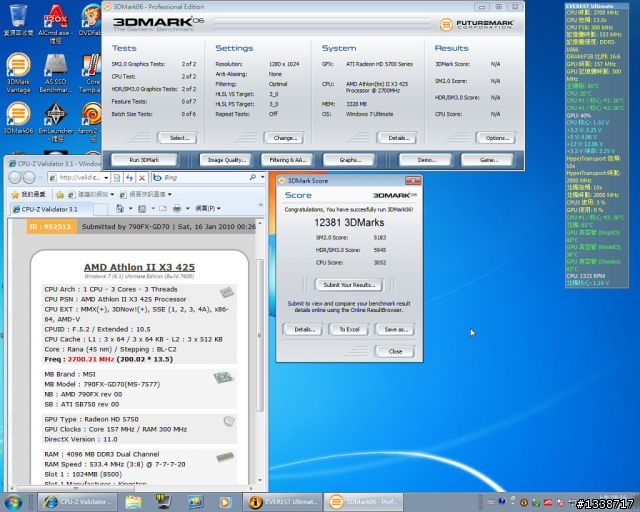Open Filtering & AA... tool
This screenshot has width=640, height=512.
287,160
